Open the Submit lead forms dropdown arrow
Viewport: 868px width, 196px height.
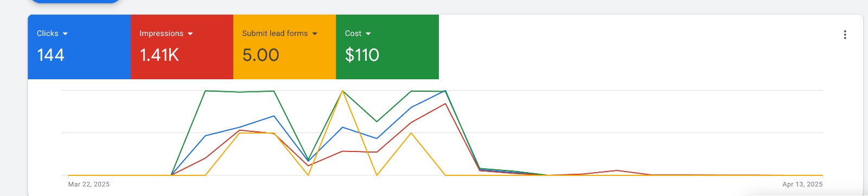[x=315, y=34]
